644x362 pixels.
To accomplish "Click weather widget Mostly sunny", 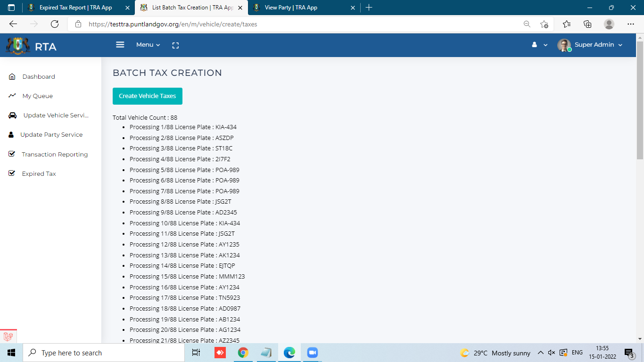I will pyautogui.click(x=495, y=353).
